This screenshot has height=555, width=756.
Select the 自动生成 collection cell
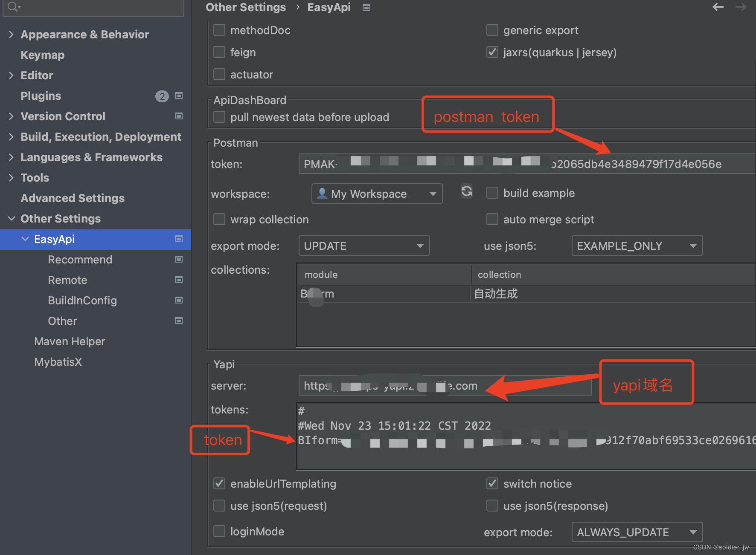(x=614, y=294)
